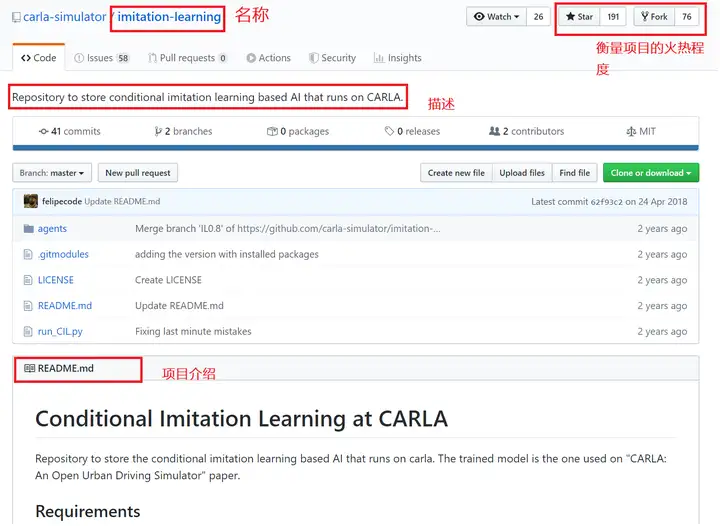Switch to the Pull requests tab
Image resolution: width=720 pixels, height=526 pixels.
[x=187, y=58]
